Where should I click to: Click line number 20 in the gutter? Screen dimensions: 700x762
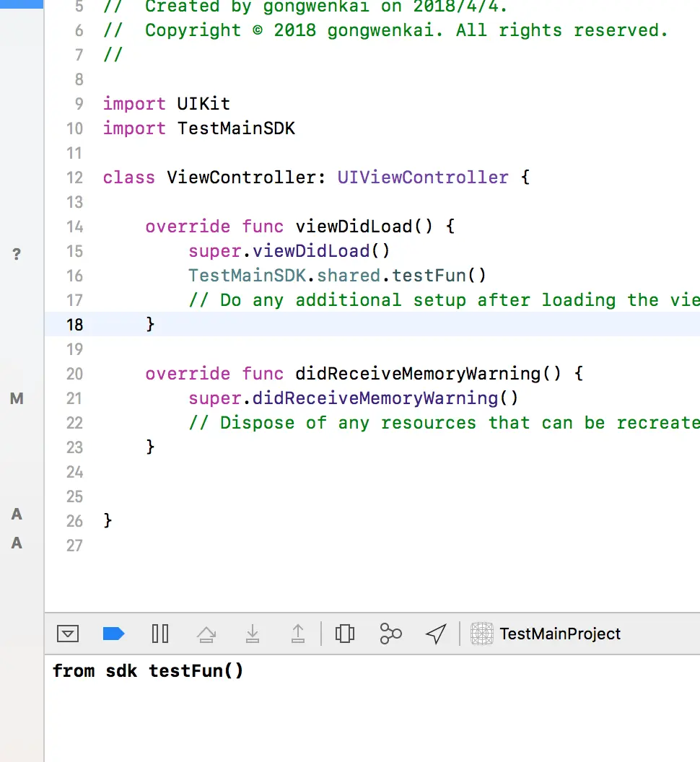point(75,374)
